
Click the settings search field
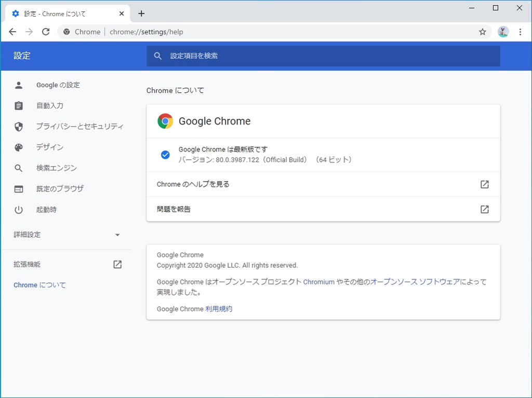[x=323, y=56]
